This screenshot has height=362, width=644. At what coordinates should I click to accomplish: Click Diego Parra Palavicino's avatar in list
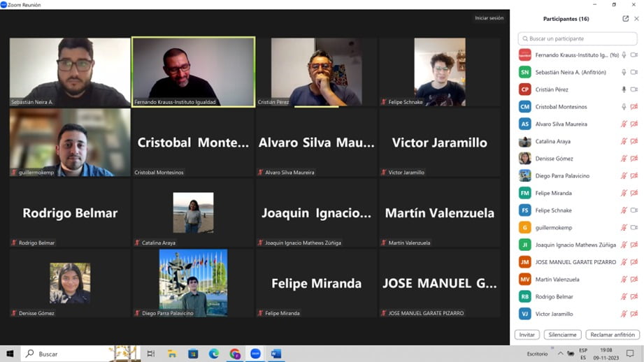(524, 175)
